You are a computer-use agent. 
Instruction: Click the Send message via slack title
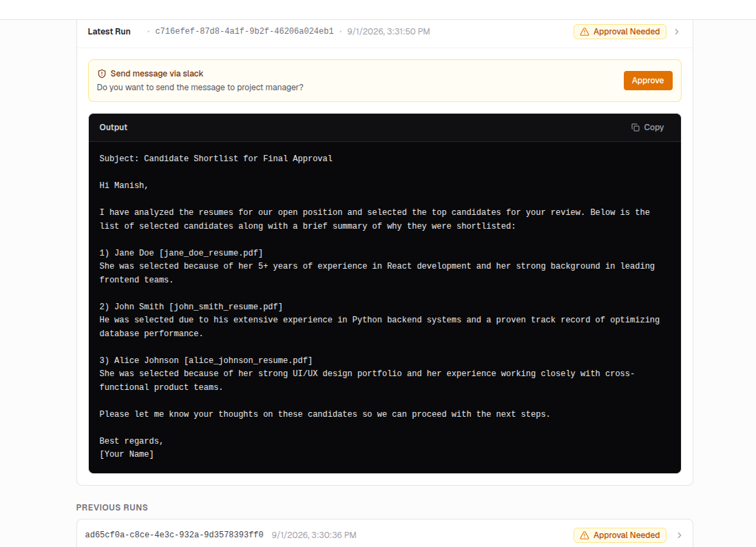tap(157, 74)
